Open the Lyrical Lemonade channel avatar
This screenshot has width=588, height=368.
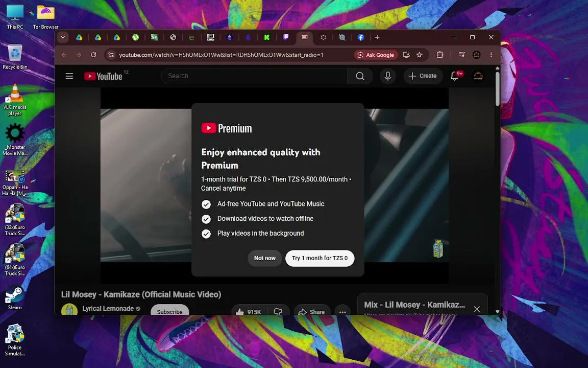(69, 309)
